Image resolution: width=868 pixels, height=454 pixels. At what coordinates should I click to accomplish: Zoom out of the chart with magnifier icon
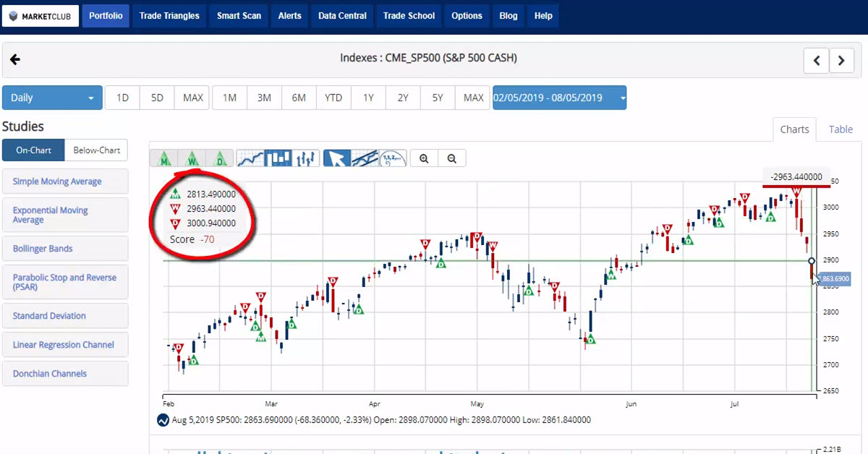(451, 158)
